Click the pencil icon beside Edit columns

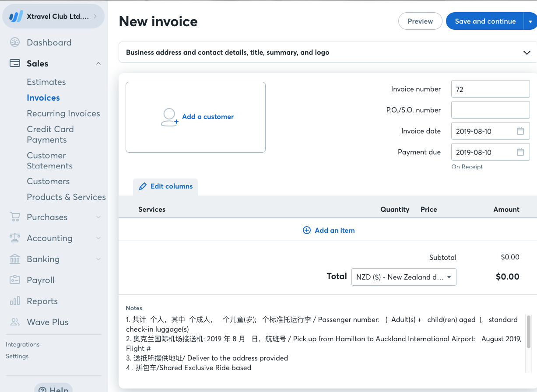(143, 186)
